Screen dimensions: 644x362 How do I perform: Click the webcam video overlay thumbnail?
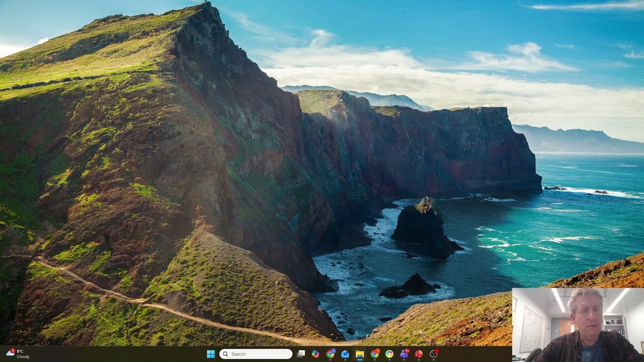578,325
